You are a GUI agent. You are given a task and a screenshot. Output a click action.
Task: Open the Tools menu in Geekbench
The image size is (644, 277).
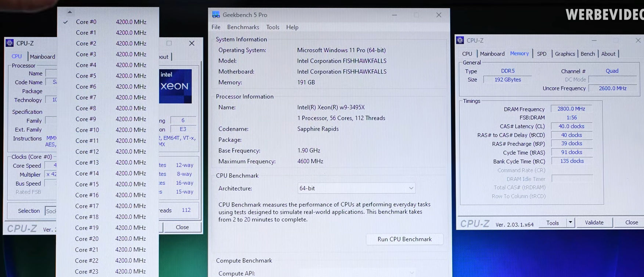point(273,27)
